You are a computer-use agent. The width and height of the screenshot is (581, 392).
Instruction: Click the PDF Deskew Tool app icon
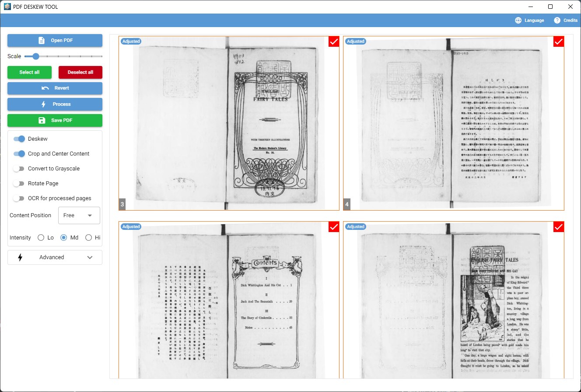tap(7, 7)
